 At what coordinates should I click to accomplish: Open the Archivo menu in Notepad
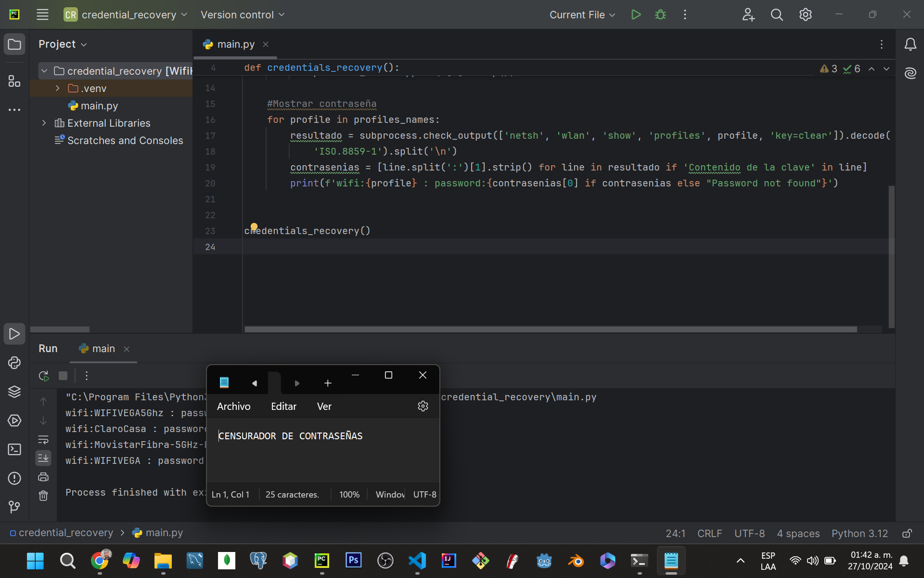coord(233,407)
